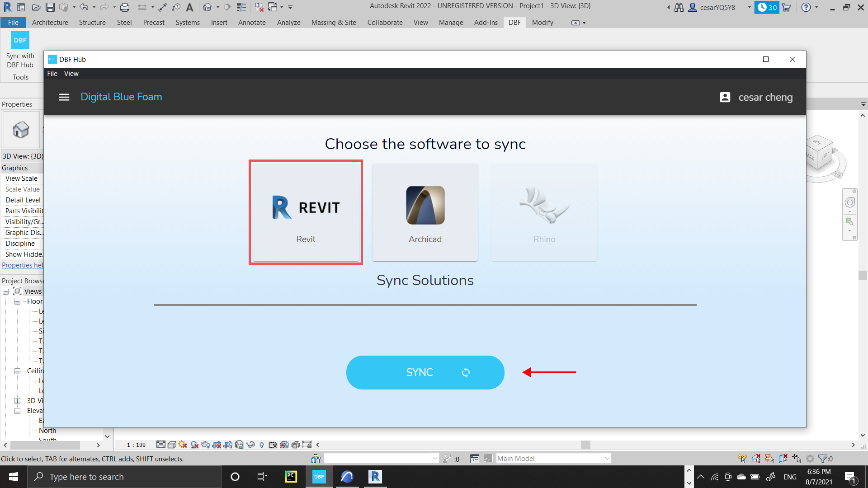Image resolution: width=868 pixels, height=488 pixels.
Task: Open the Undo history dropdown arrow
Action: click(94, 7)
